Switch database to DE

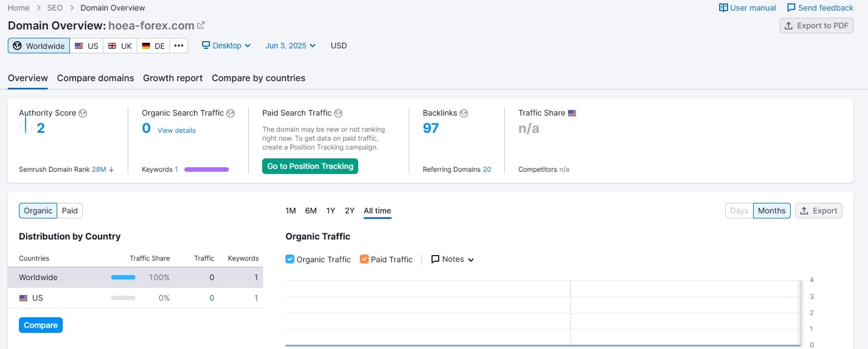coord(153,46)
